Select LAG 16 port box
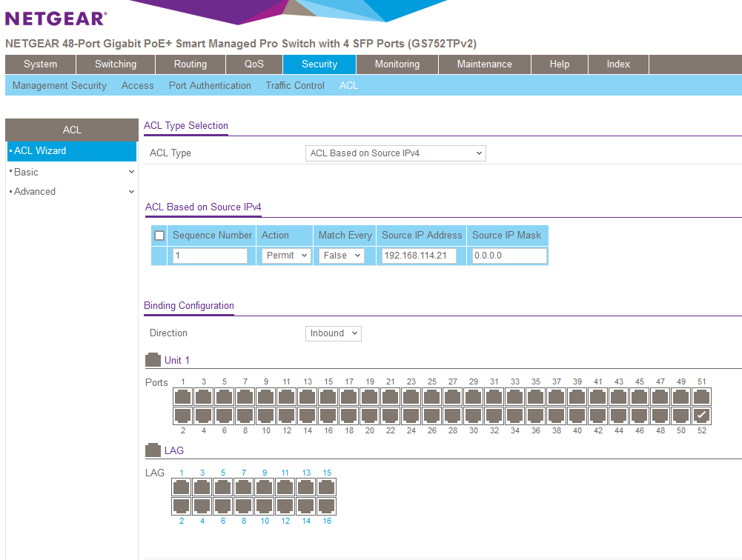 326,506
